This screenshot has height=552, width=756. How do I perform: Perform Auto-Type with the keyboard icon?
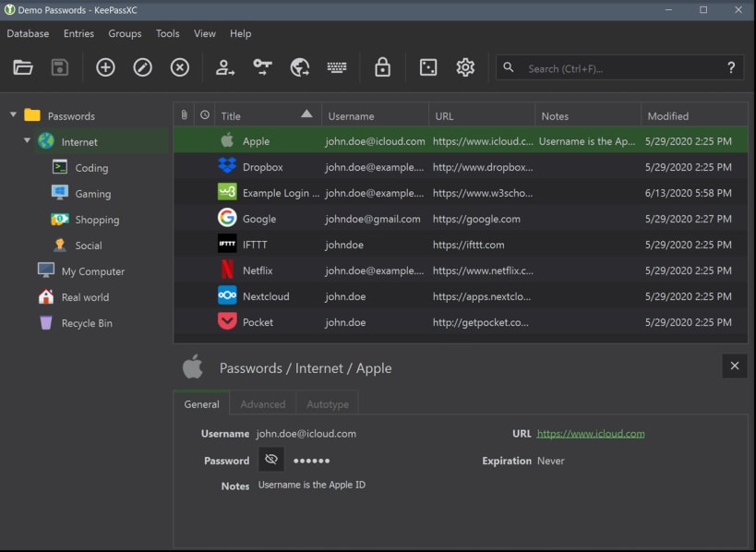[337, 67]
